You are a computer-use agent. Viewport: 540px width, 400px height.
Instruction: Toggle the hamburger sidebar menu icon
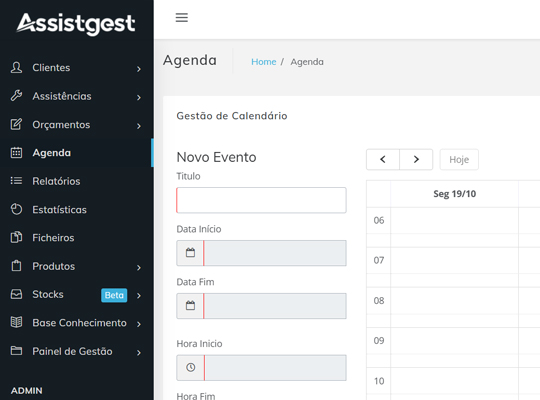click(182, 18)
